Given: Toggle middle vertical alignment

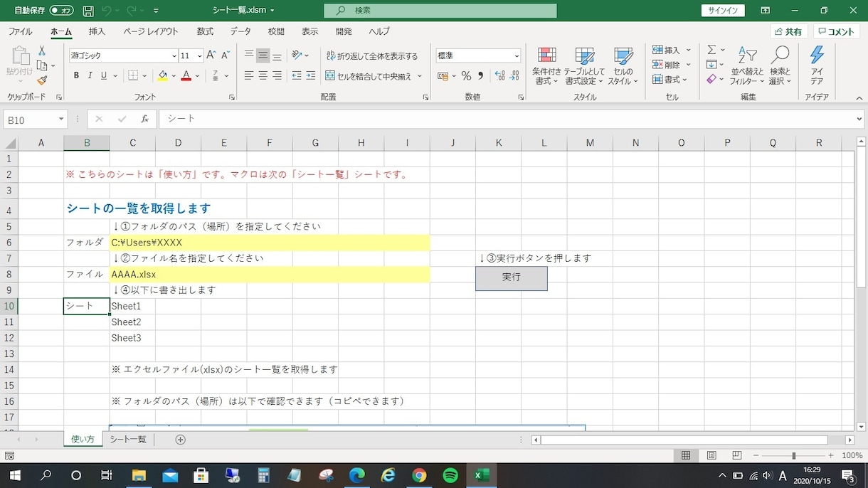Looking at the screenshot, I should point(263,55).
